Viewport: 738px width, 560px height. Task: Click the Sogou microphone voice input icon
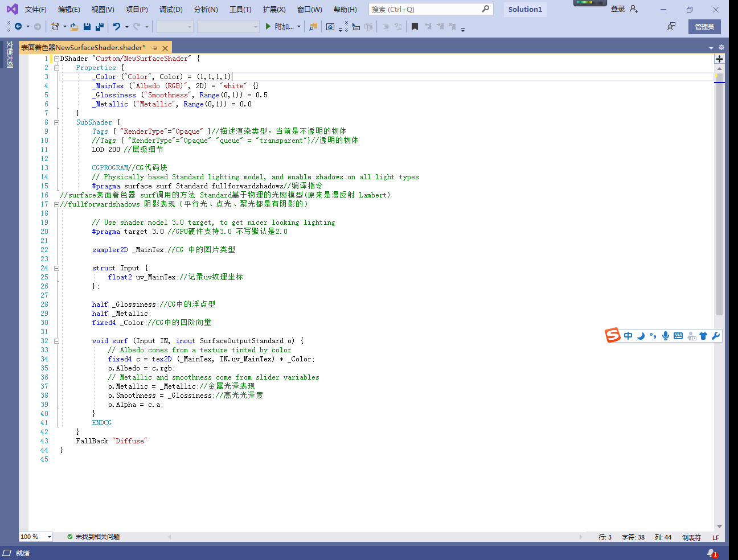pos(665,336)
